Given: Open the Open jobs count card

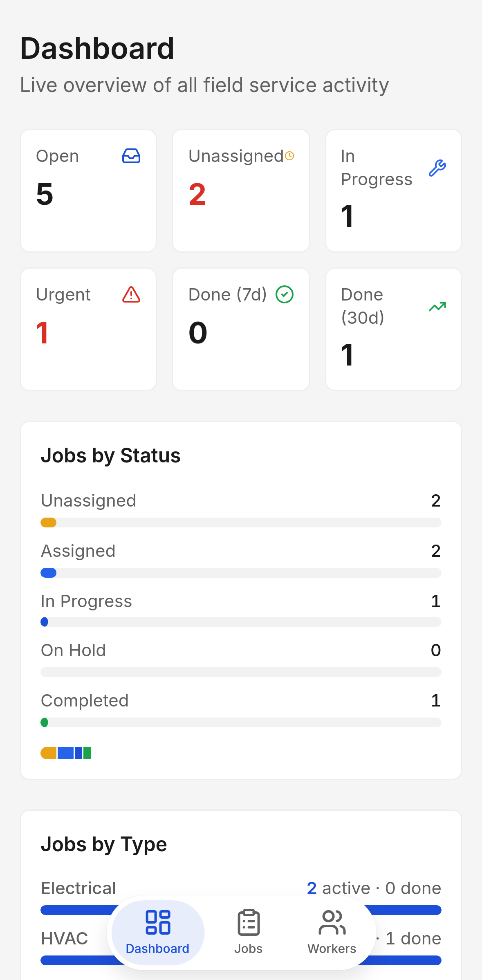Looking at the screenshot, I should 88,191.
